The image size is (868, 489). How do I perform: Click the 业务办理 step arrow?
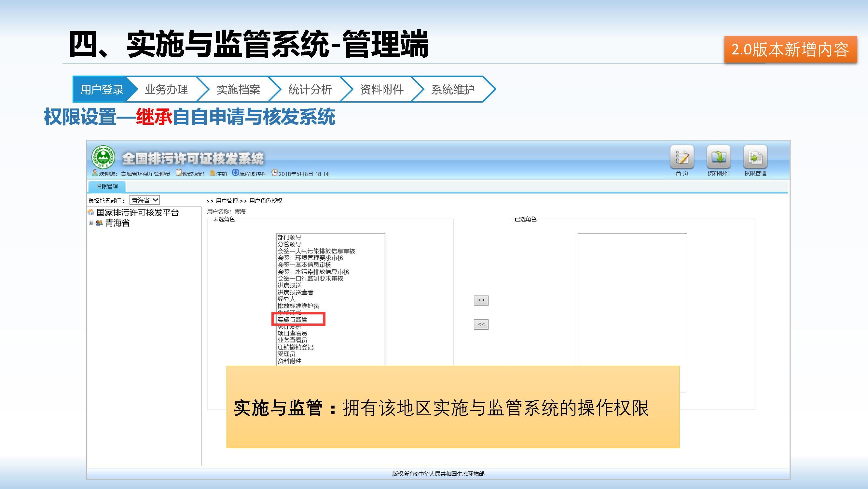(166, 89)
